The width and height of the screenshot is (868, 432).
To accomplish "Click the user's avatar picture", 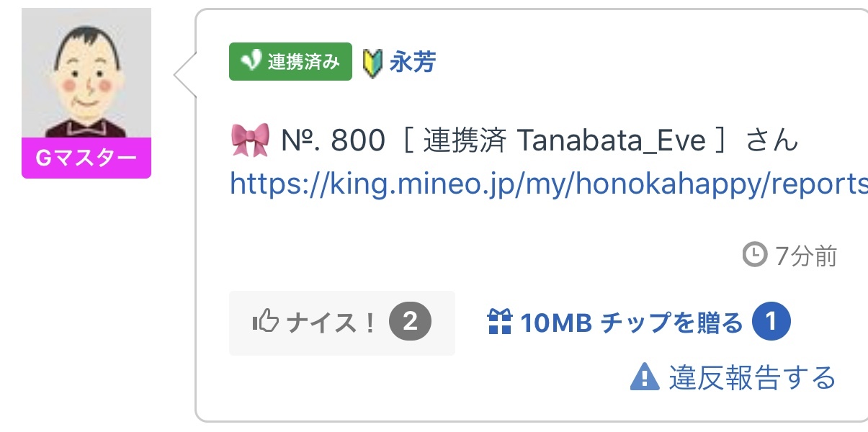I will point(86,73).
